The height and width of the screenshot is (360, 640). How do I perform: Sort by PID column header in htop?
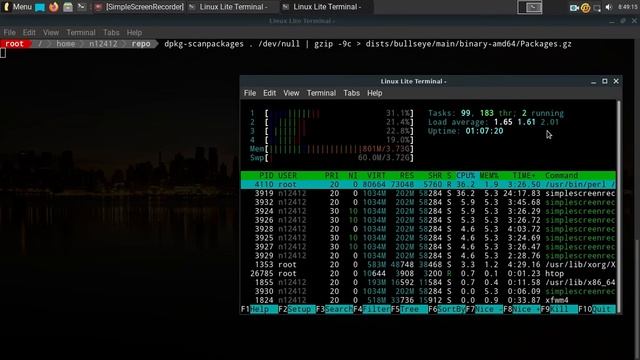click(x=266, y=176)
